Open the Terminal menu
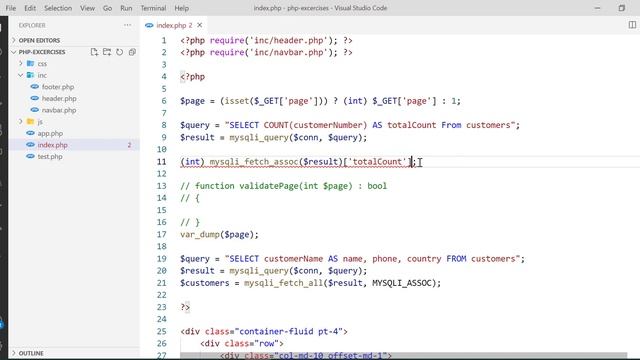Viewport: 640px width, 360px height. (153, 8)
